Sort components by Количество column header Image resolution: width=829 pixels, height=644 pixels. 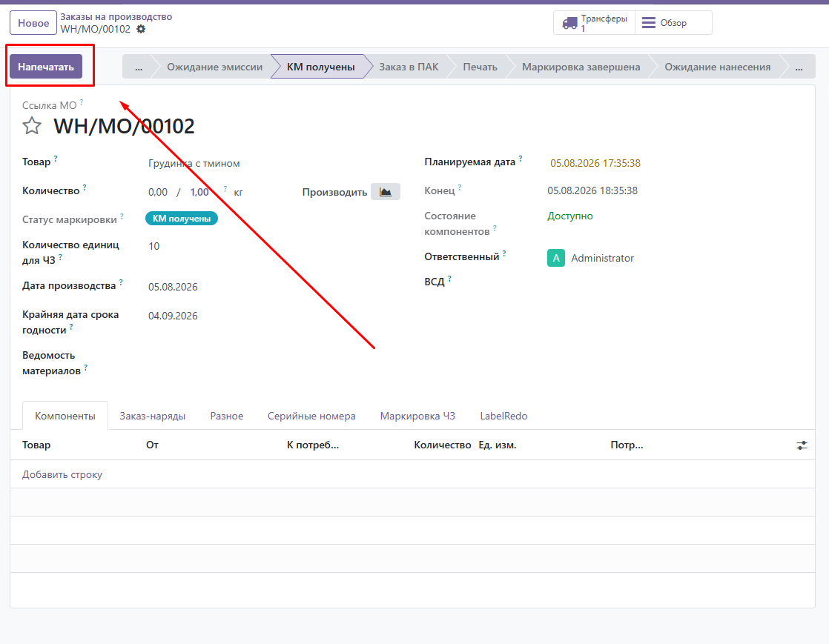443,445
